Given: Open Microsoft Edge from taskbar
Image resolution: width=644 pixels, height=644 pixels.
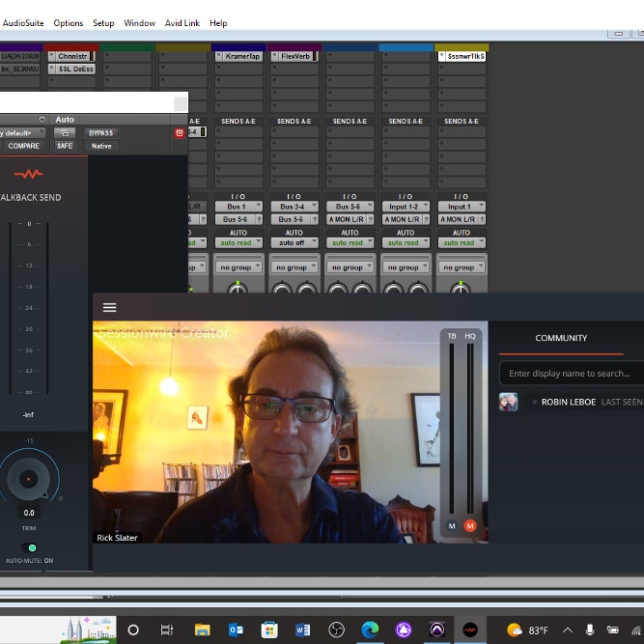Looking at the screenshot, I should pos(370,630).
